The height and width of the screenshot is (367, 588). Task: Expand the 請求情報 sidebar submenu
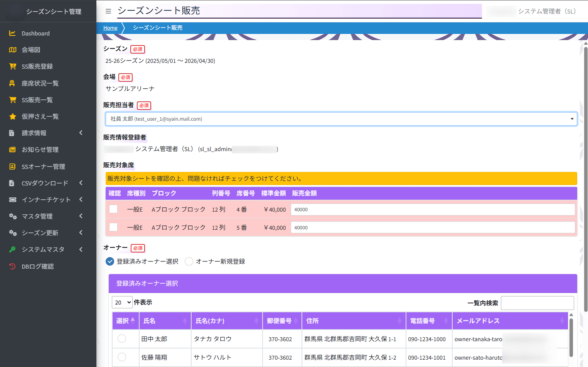pyautogui.click(x=46, y=133)
